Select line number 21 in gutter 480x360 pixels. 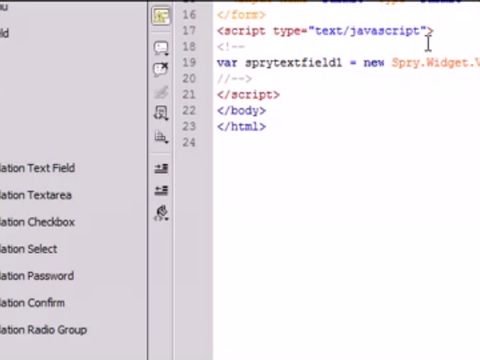point(189,95)
